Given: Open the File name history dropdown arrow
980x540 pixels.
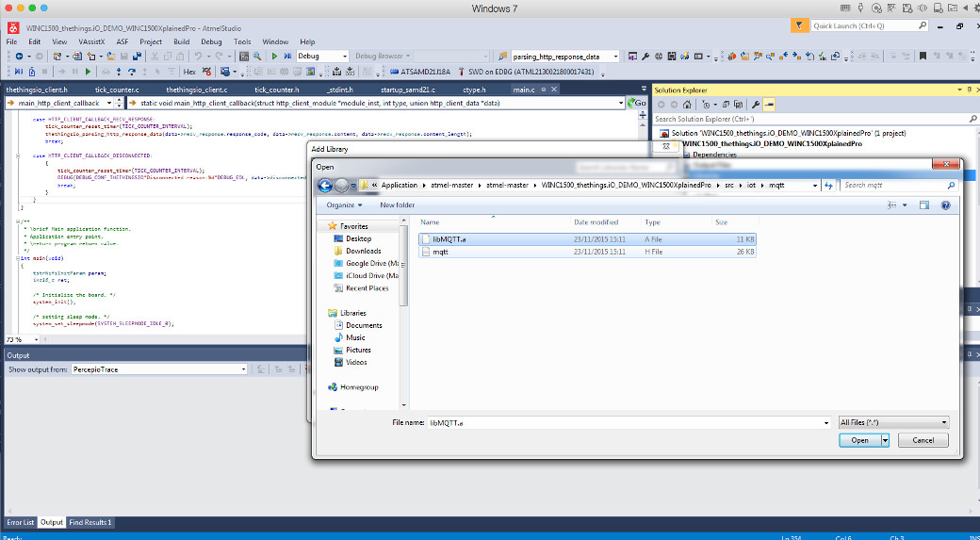Looking at the screenshot, I should pos(827,423).
